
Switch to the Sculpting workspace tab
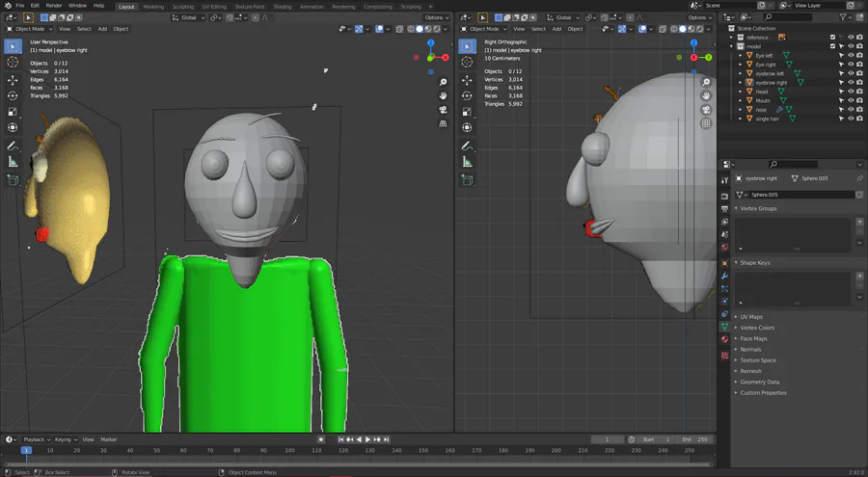point(182,7)
